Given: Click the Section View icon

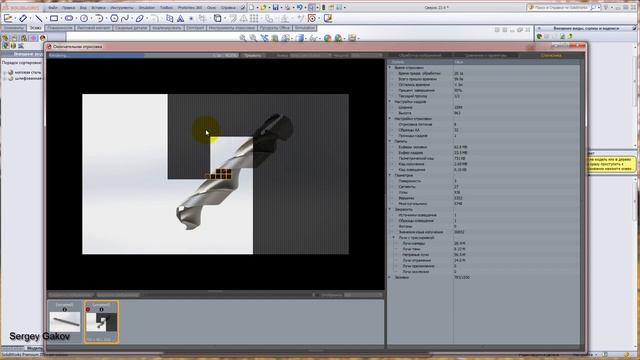Looking at the screenshot, I should 275,38.
